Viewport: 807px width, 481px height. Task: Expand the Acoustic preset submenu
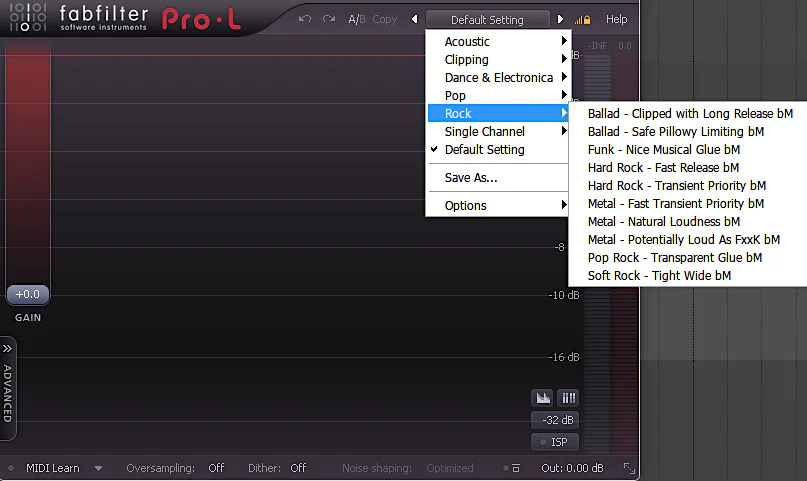coord(498,41)
